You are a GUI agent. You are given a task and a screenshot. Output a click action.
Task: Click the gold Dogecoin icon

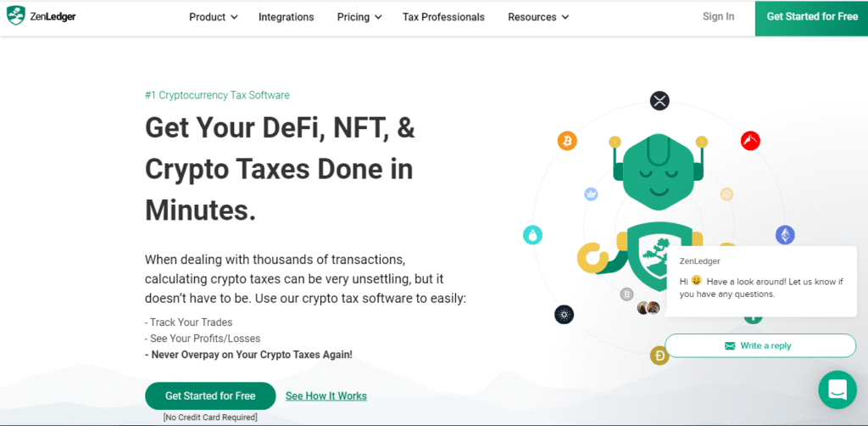pos(659,356)
